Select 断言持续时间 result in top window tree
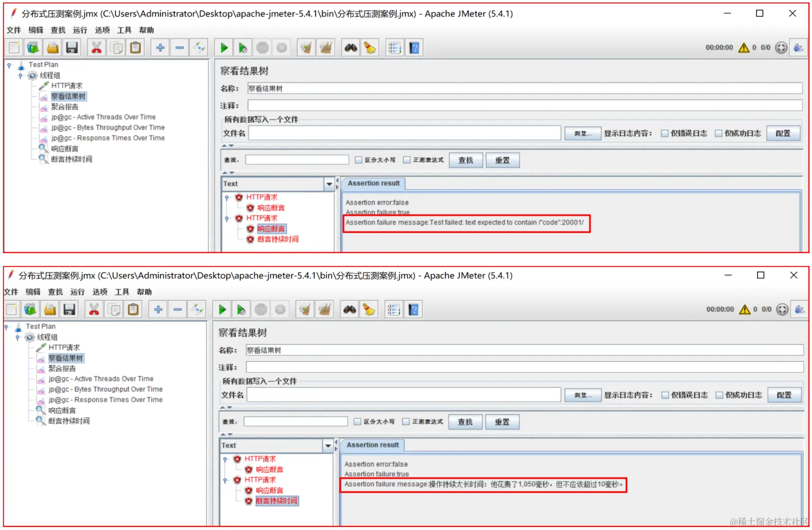This screenshot has width=812, height=530. tap(278, 239)
